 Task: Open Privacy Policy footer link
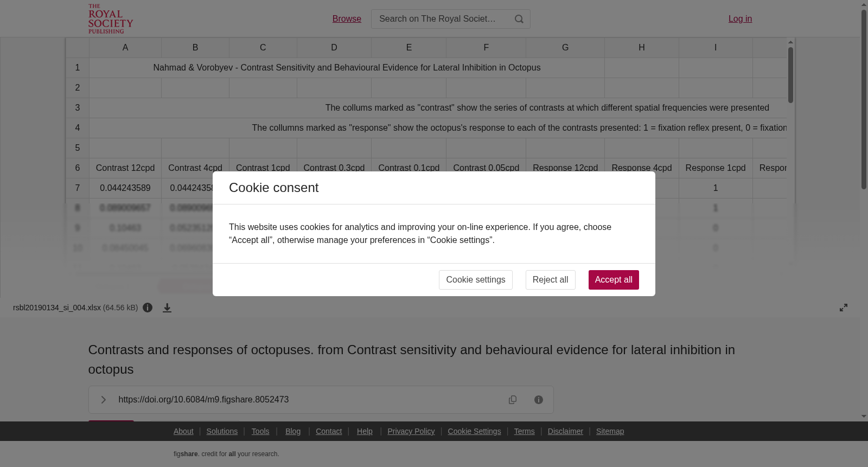coord(411,431)
